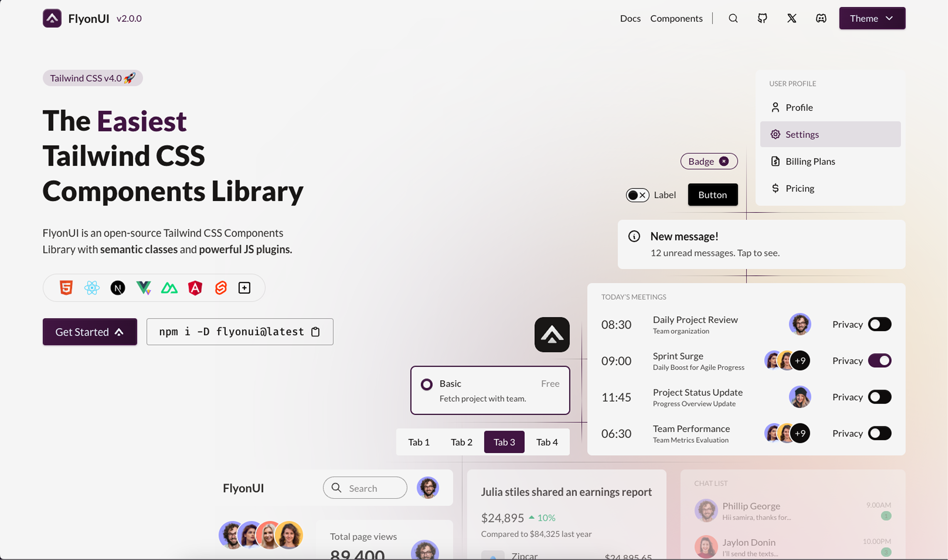The height and width of the screenshot is (560, 948).
Task: Open the Discord icon link
Action: (821, 18)
